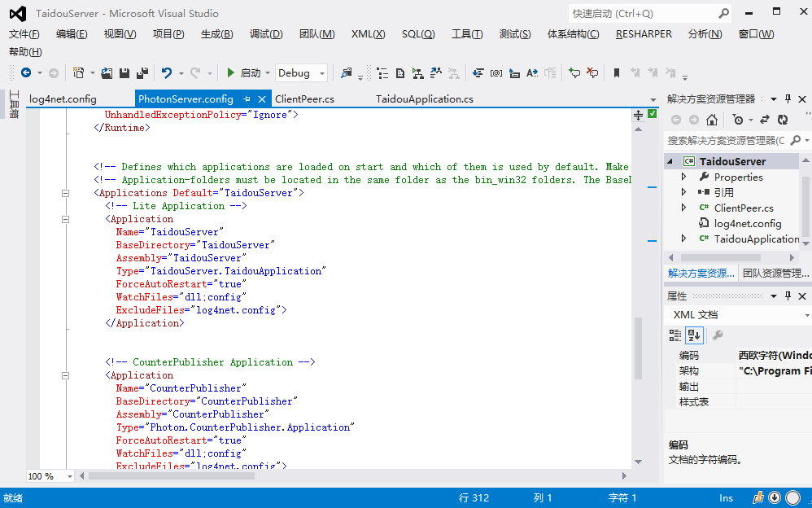The image size is (812, 508).
Task: Click the 行 312 status bar entry
Action: (474, 498)
